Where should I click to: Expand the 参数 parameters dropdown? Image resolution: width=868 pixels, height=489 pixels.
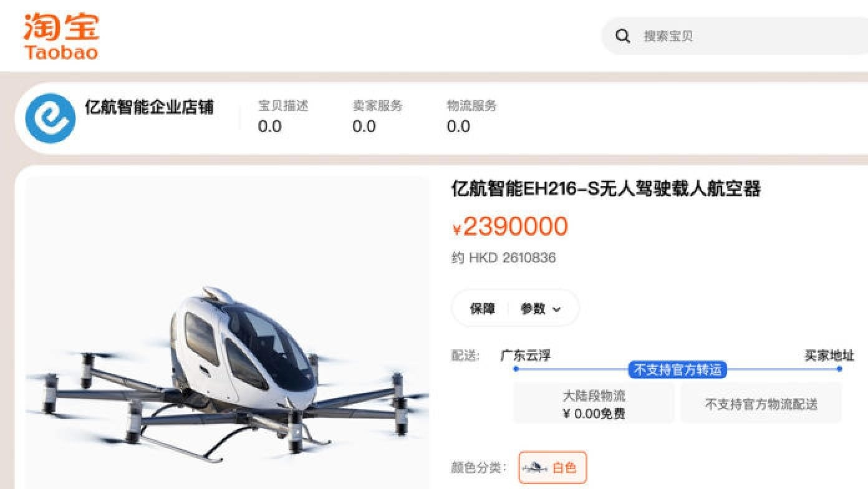pos(541,309)
